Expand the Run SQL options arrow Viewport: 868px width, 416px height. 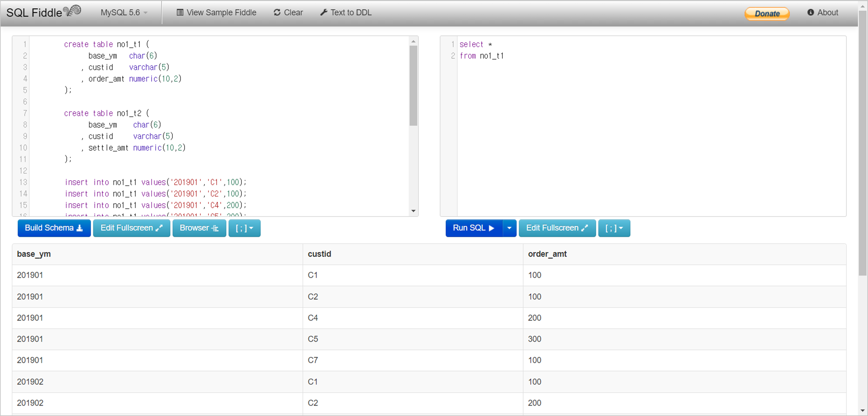click(509, 228)
